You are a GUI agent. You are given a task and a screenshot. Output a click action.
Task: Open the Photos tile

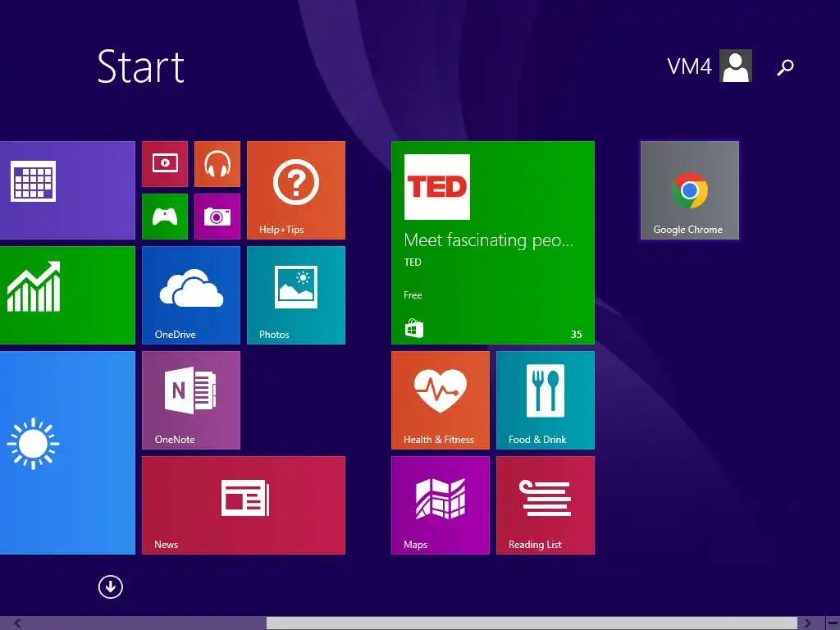click(296, 295)
